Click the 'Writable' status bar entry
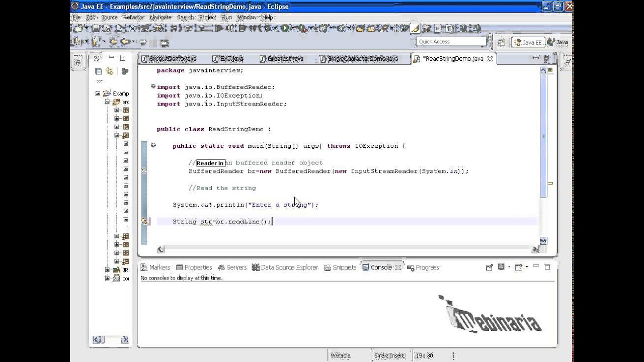The width and height of the screenshot is (644, 362). (341, 355)
